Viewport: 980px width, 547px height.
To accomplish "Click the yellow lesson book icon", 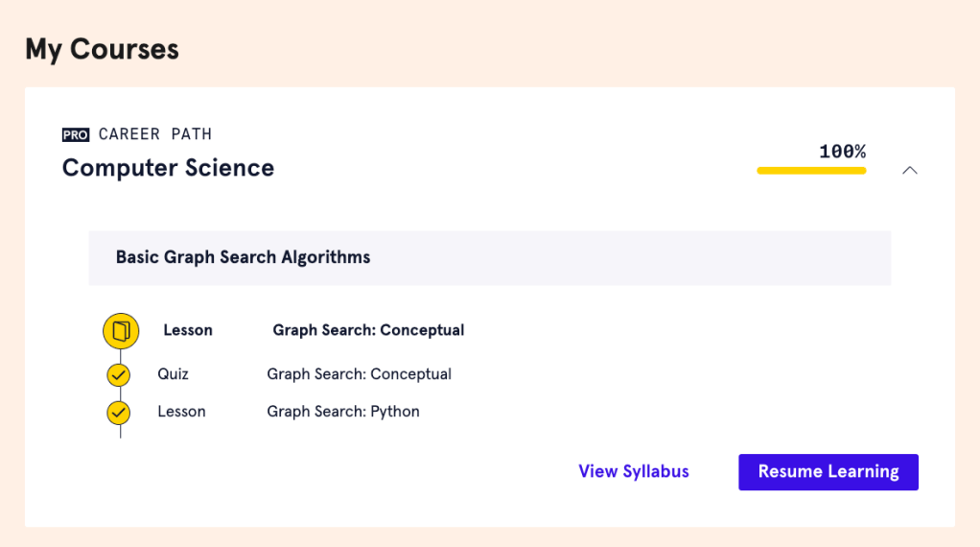I will [121, 331].
